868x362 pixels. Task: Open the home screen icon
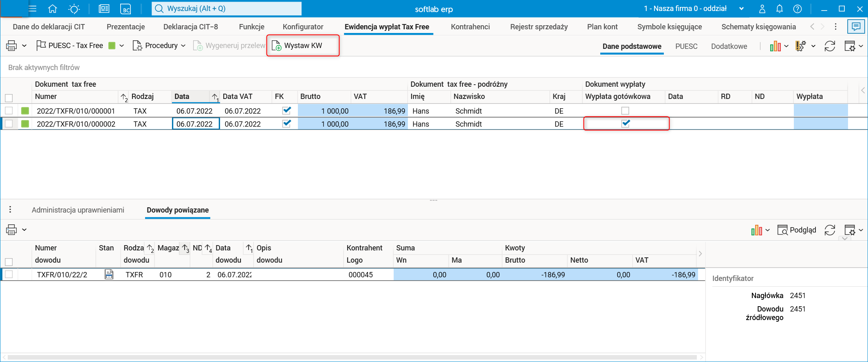pos(53,9)
